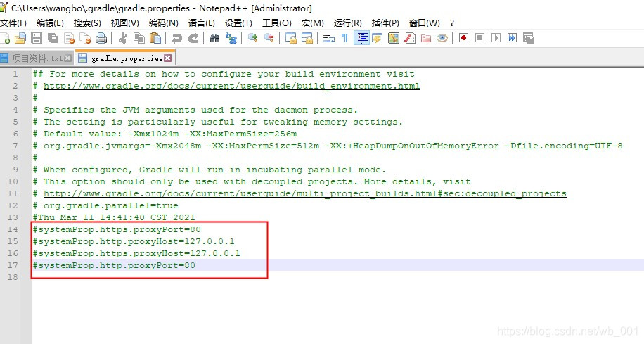Toggle the Word wrap toolbar icon

point(328,38)
